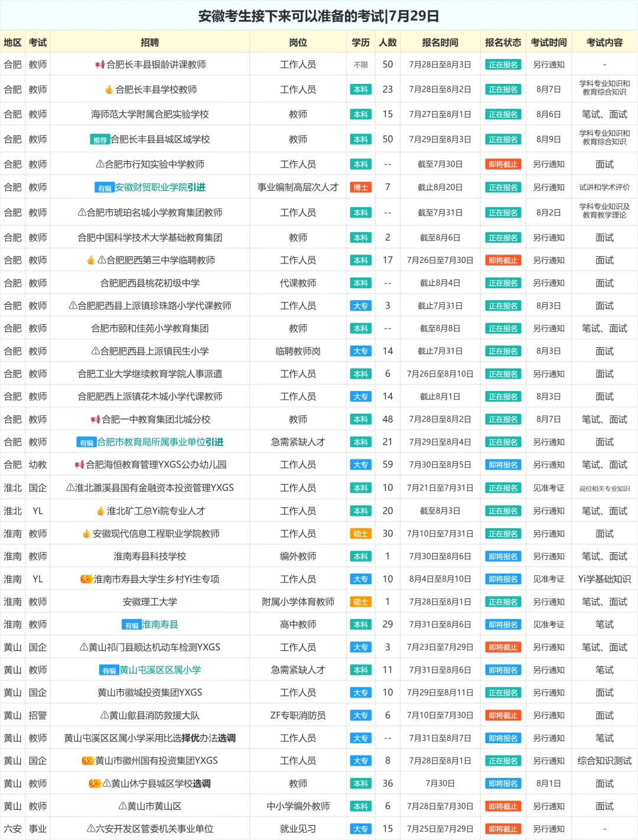Click 综合知识测试 exam content cell
This screenshot has height=840, width=638.
tap(604, 761)
